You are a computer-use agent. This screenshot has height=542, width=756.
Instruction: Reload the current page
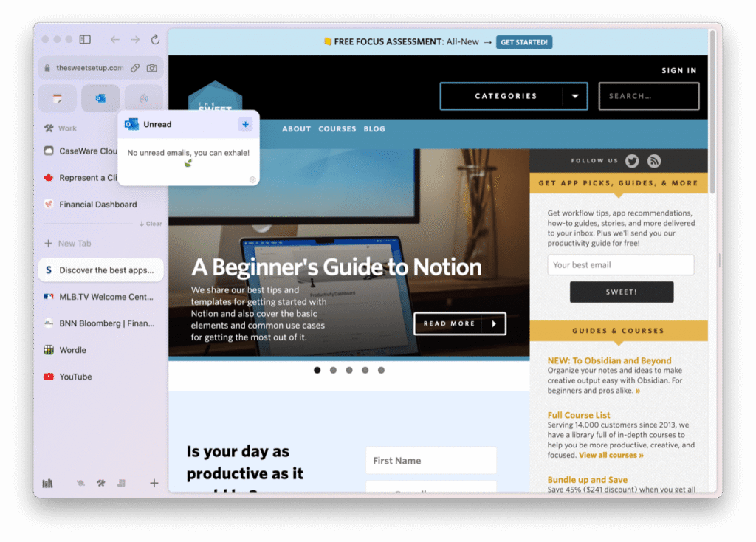[155, 39]
